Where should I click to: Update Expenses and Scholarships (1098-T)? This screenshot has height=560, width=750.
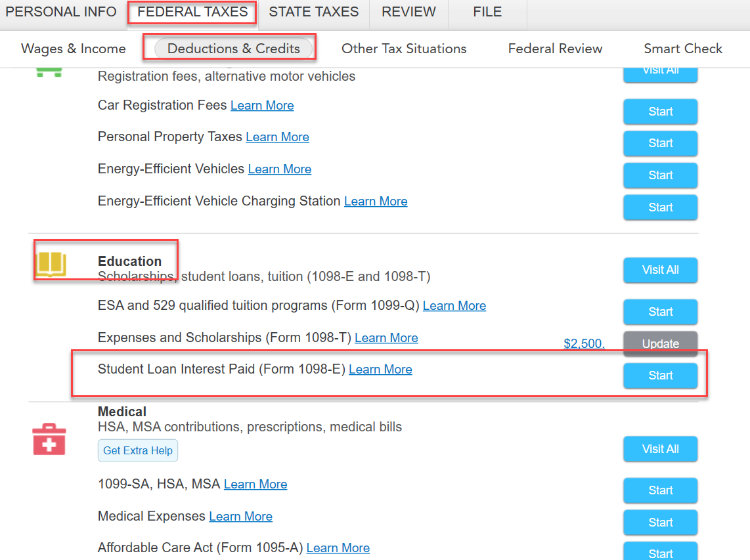click(x=660, y=343)
